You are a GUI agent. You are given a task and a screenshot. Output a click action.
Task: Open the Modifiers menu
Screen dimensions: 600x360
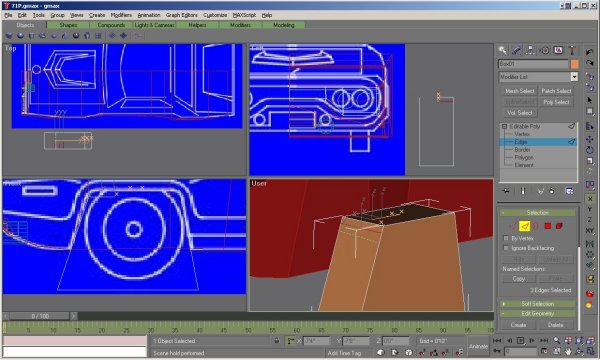pyautogui.click(x=121, y=15)
